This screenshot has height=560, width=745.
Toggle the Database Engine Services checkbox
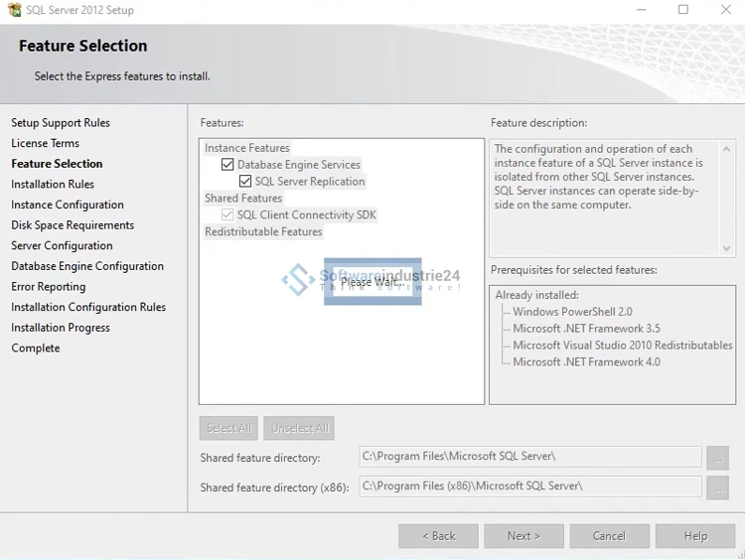[x=227, y=165]
